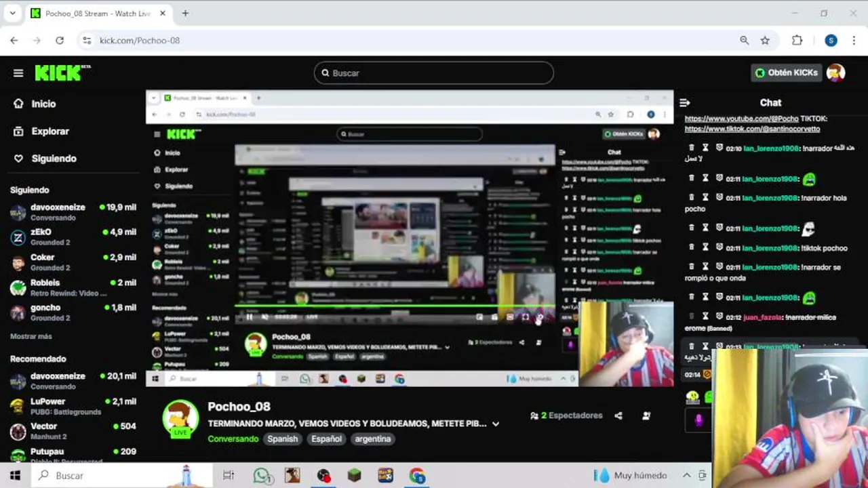The width and height of the screenshot is (868, 488).
Task: Open the Minecraft block icon in taskbar
Action: [x=355, y=475]
